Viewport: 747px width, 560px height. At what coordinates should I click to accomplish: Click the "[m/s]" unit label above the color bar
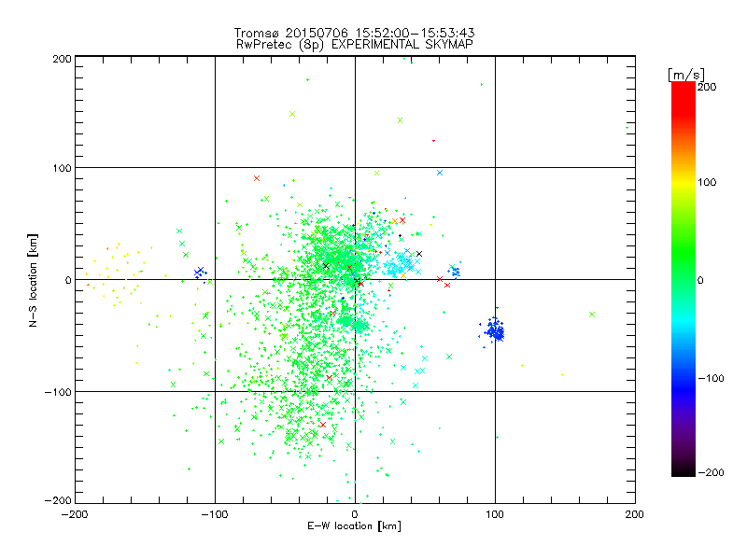(x=686, y=75)
